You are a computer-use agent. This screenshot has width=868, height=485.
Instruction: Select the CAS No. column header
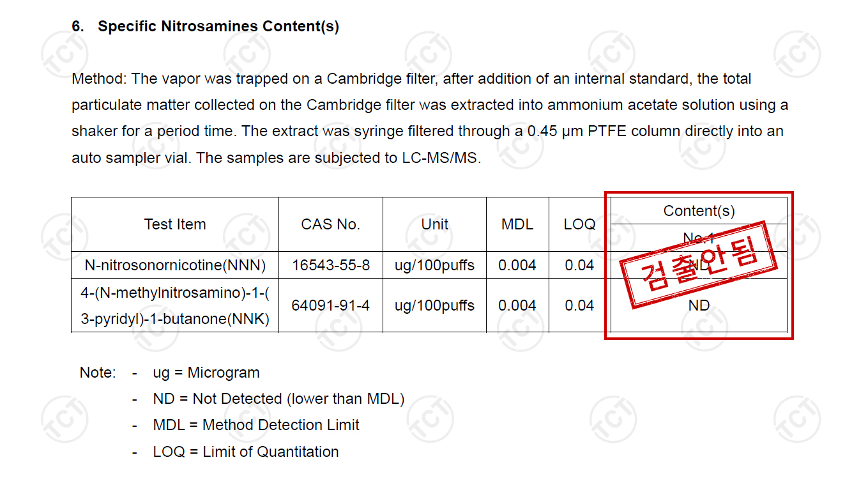[331, 224]
